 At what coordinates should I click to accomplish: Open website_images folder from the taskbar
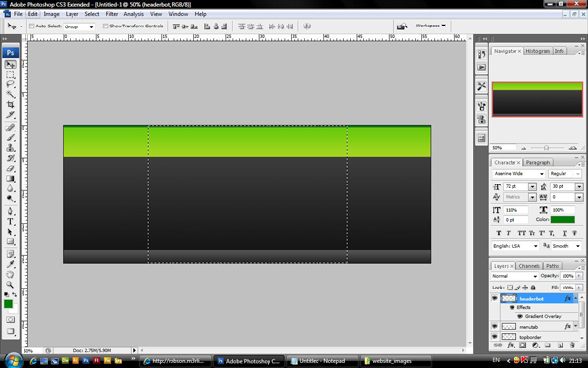[x=395, y=361]
